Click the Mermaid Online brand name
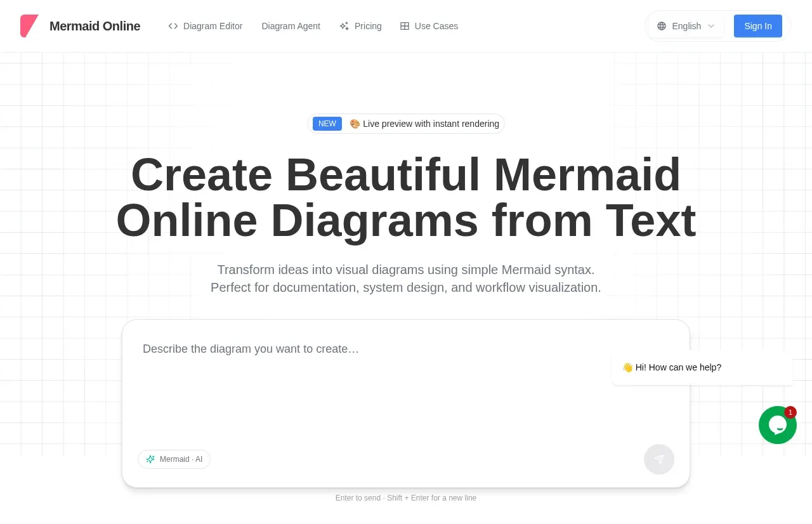 (95, 26)
